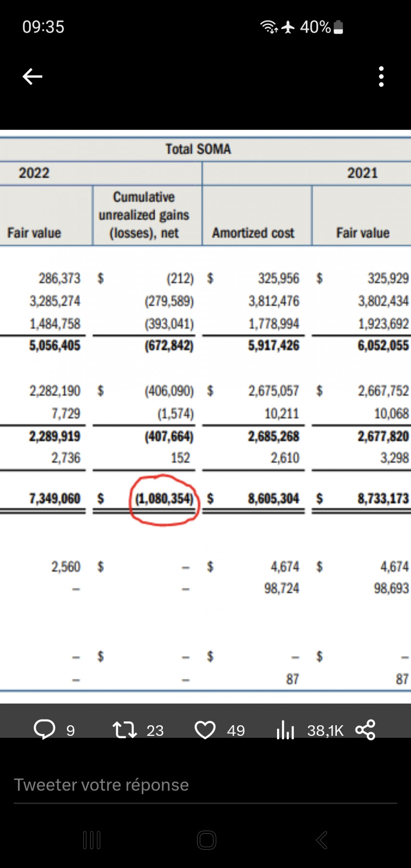
Task: Tap the likes count 49
Action: coord(236,731)
